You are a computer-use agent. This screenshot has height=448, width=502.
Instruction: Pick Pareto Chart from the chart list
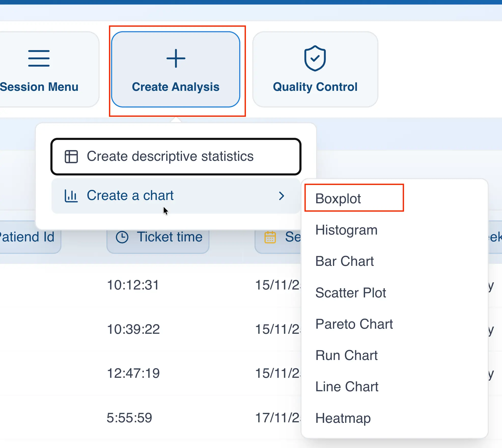(354, 324)
